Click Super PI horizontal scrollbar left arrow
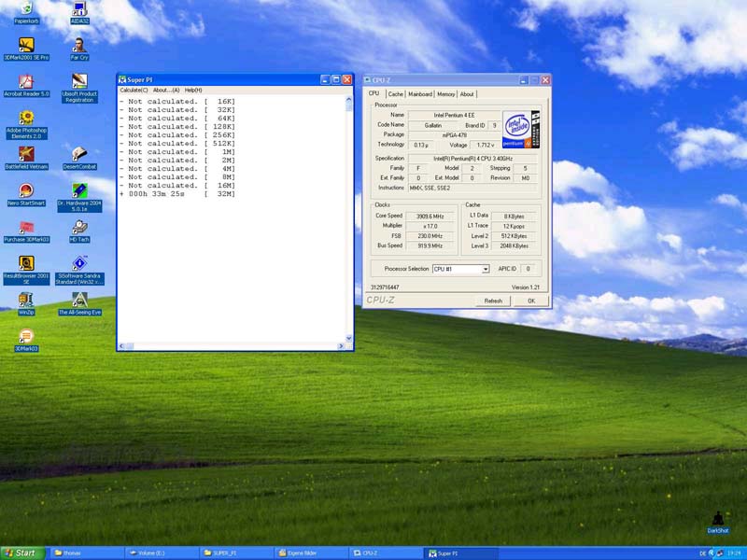Image resolution: width=747 pixels, height=560 pixels. point(121,346)
